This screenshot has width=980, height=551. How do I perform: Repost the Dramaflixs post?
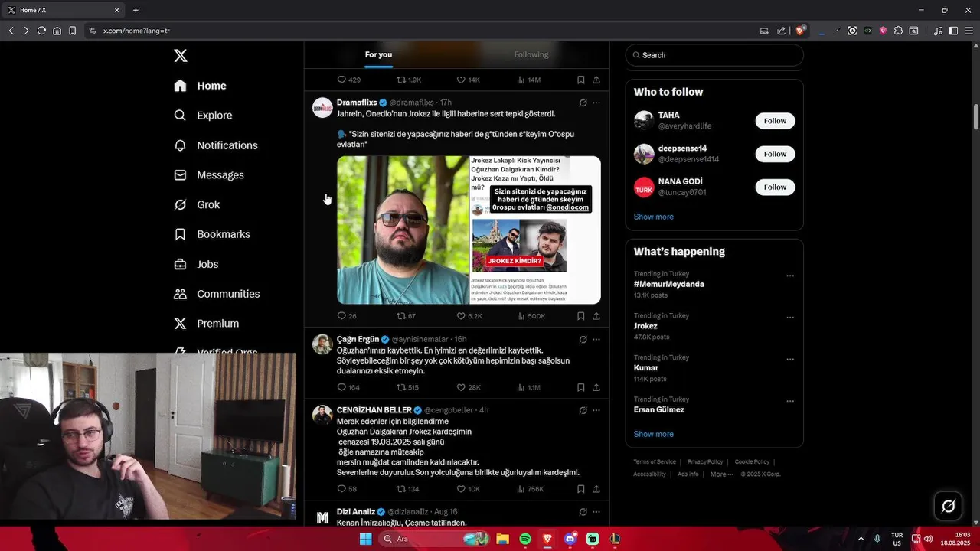click(406, 316)
